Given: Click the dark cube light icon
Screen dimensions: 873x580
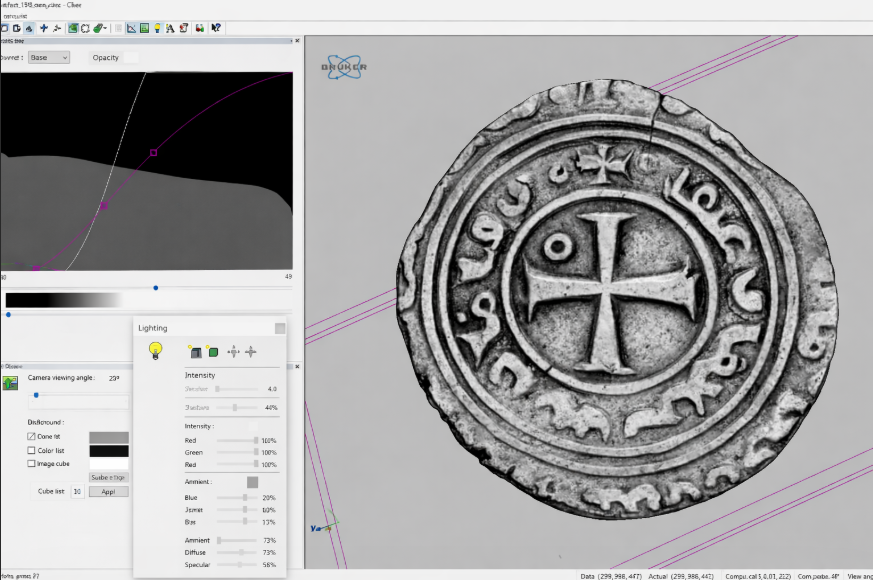Looking at the screenshot, I should point(196,351).
